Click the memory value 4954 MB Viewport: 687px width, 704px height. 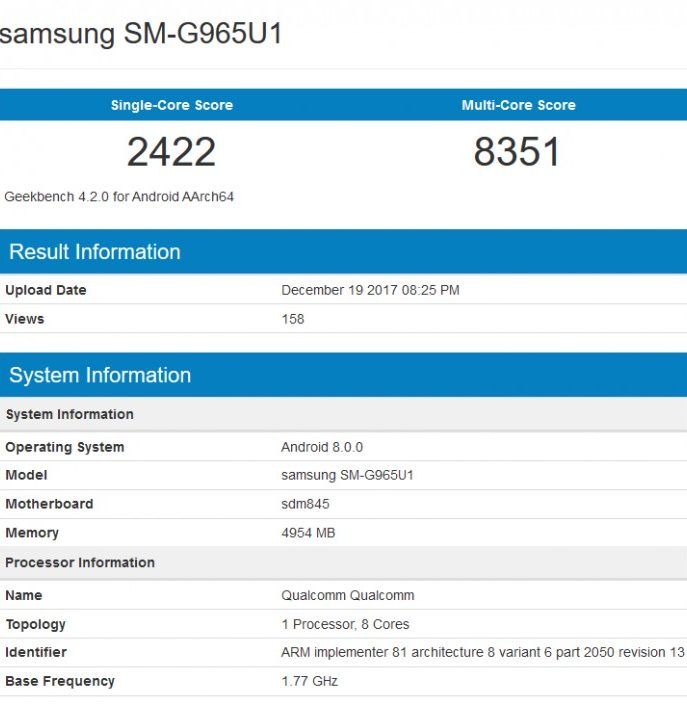point(308,533)
